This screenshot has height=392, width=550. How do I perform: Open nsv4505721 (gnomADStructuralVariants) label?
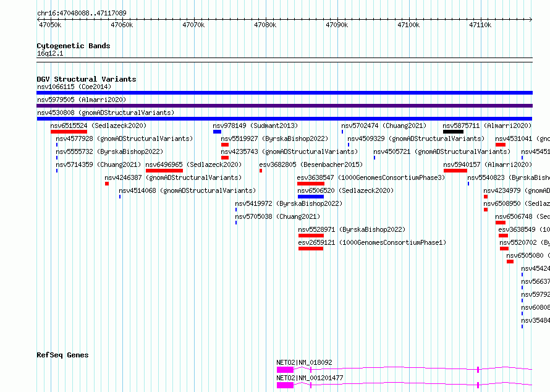coord(442,151)
